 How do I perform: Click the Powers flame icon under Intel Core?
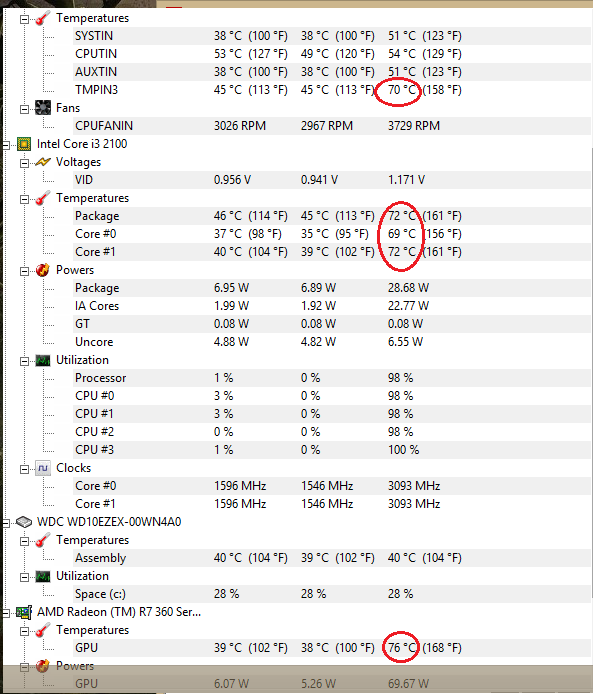pyautogui.click(x=43, y=270)
